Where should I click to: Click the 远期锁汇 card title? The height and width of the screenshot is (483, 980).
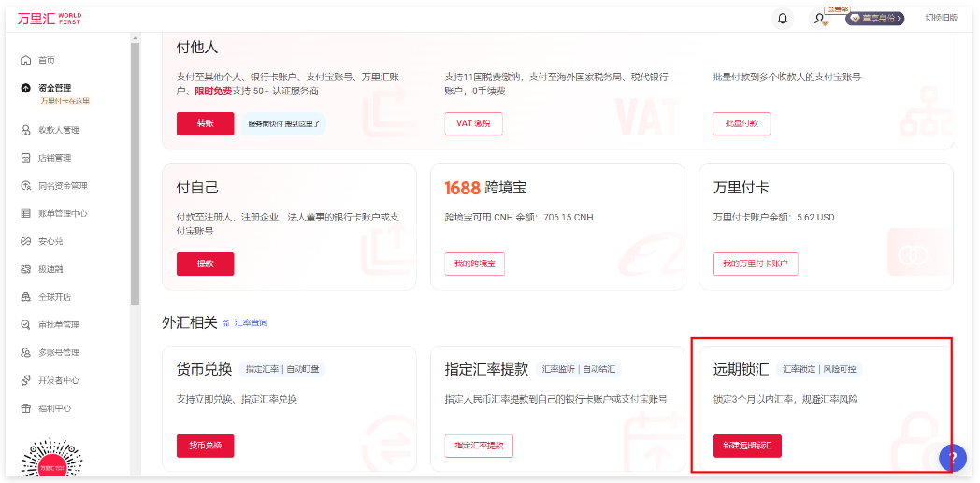(741, 369)
